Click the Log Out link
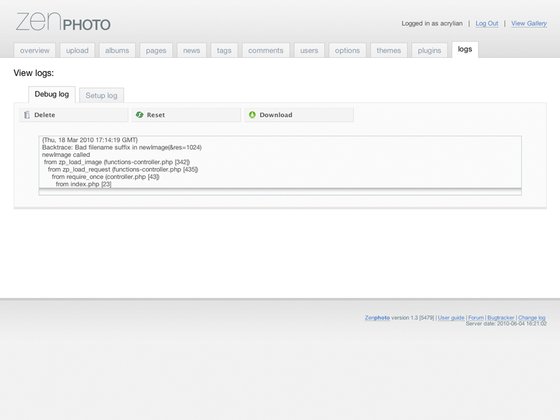The width and height of the screenshot is (560, 420). pos(487,24)
